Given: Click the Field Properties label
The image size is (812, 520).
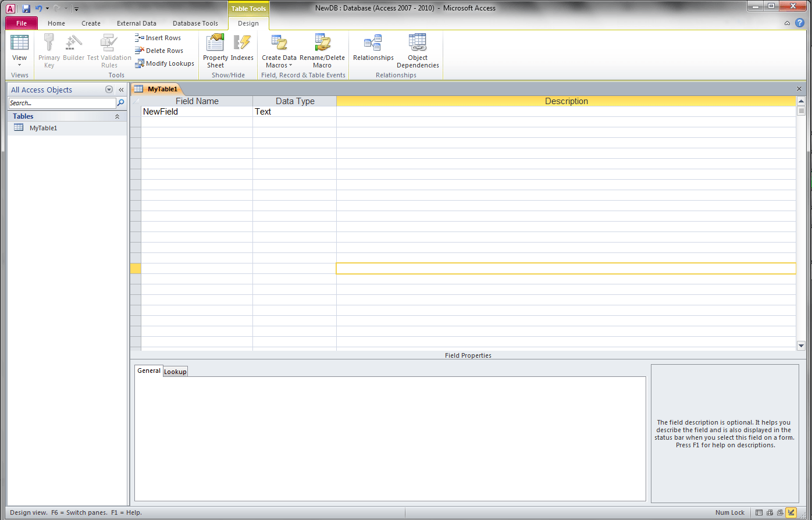Looking at the screenshot, I should (468, 355).
